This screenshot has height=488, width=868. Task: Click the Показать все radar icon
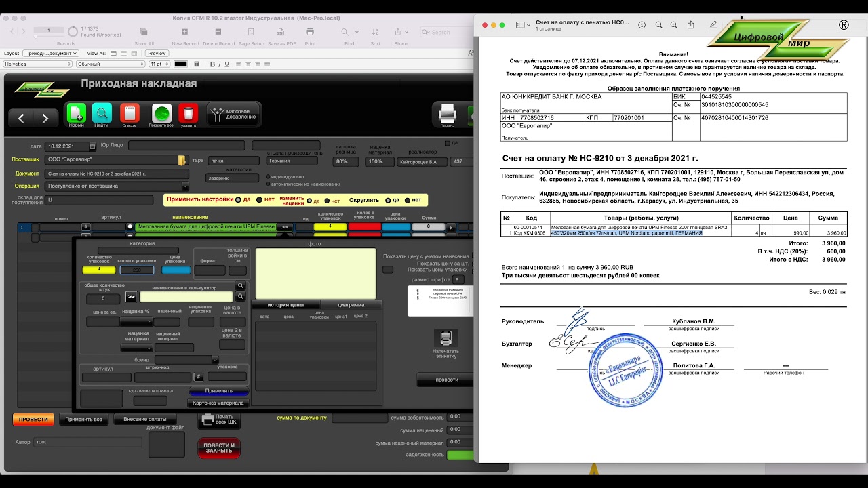coord(161,115)
